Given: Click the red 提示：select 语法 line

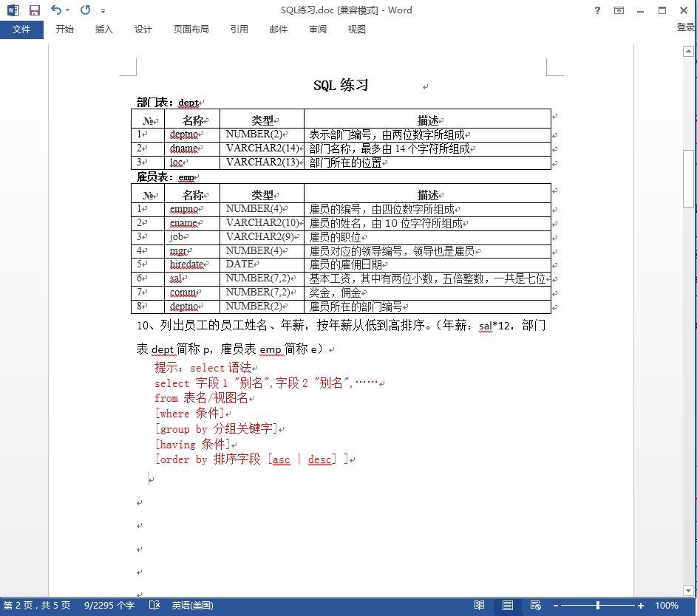Looking at the screenshot, I should tap(203, 368).
